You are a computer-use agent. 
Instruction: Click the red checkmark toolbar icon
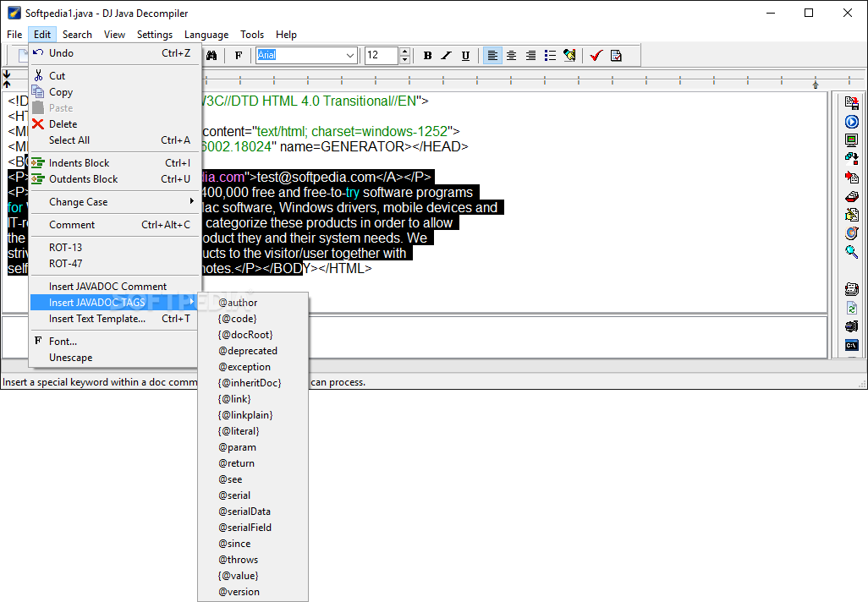(x=596, y=55)
